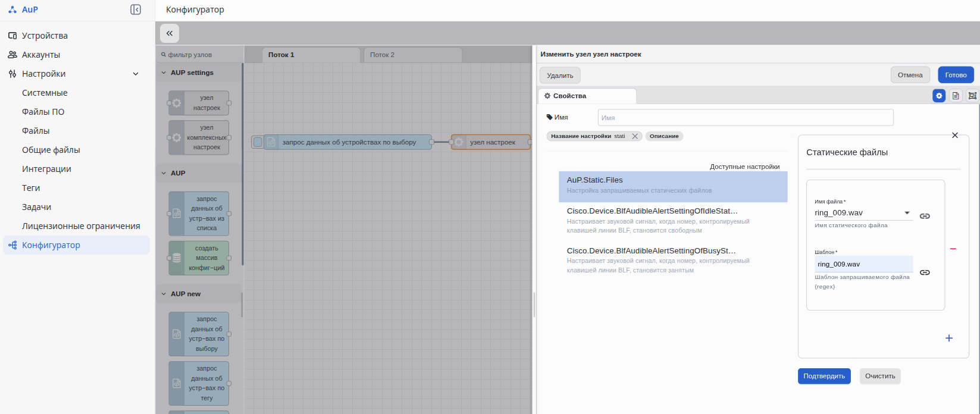Switch to the Поток 1 tab
The height and width of the screenshot is (414, 980).
pyautogui.click(x=311, y=55)
